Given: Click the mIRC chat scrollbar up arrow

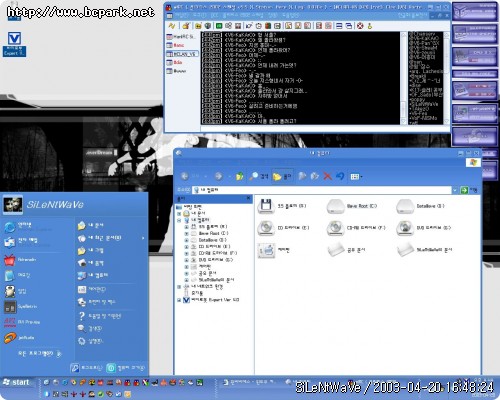Looking at the screenshot, I should tap(404, 34).
